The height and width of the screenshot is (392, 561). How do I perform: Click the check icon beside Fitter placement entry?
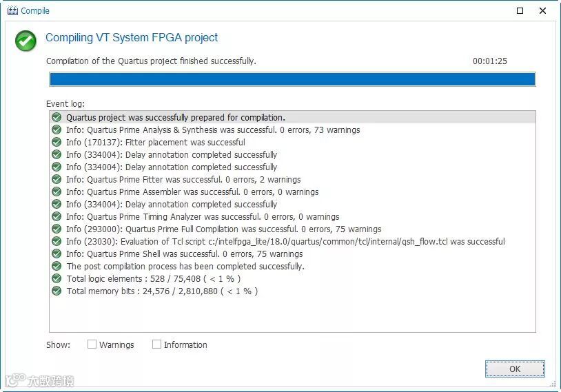coord(57,143)
